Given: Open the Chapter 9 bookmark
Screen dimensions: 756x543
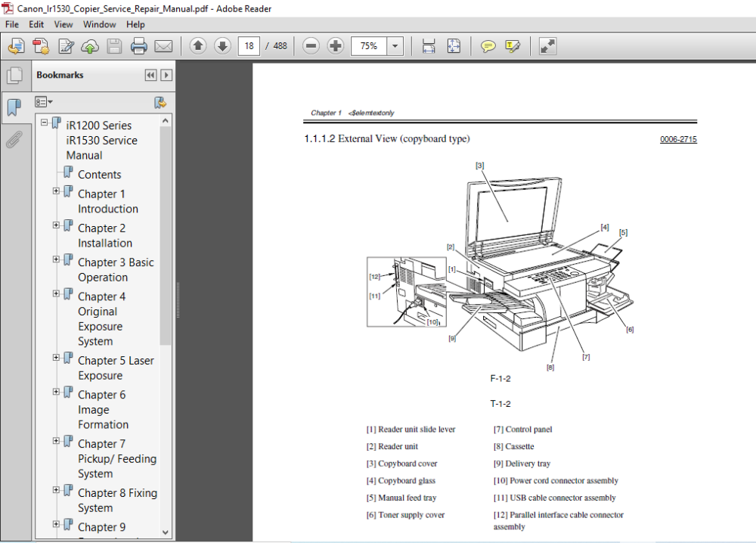Looking at the screenshot, I should (102, 528).
